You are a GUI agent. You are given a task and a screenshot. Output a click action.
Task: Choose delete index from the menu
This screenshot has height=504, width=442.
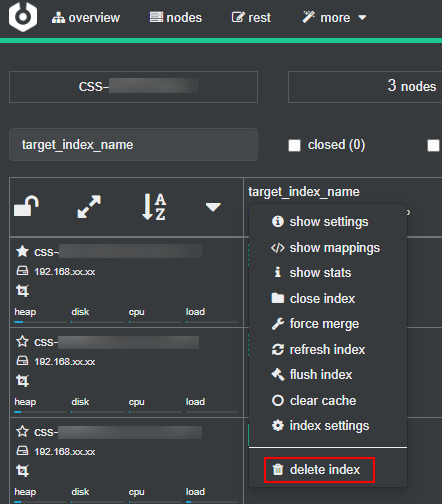[319, 470]
